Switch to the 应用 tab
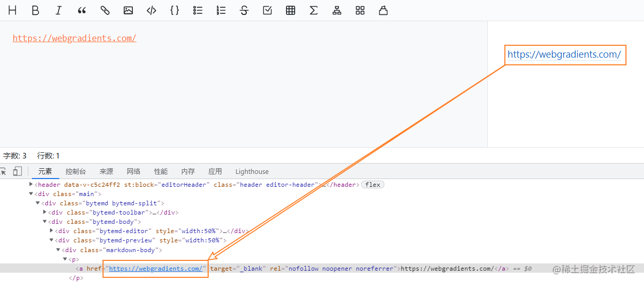 (215, 171)
